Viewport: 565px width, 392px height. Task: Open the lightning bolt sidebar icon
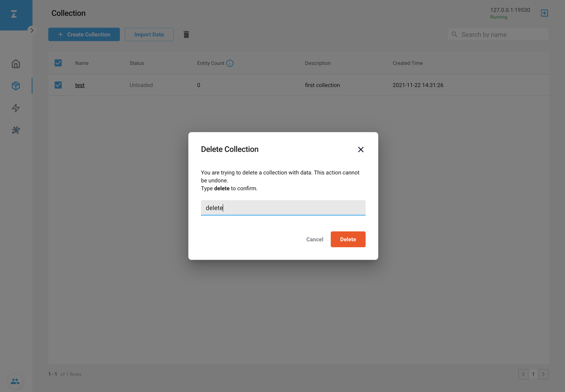[16, 108]
